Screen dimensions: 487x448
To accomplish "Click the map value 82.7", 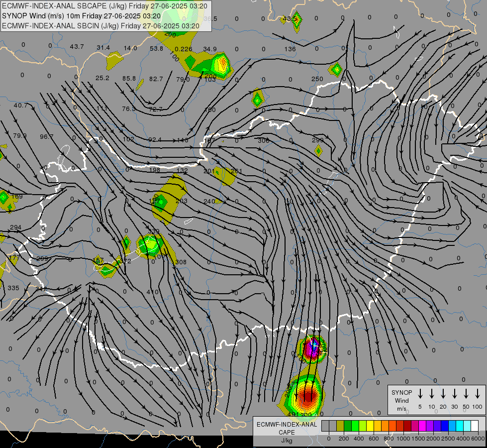I will point(156,79).
